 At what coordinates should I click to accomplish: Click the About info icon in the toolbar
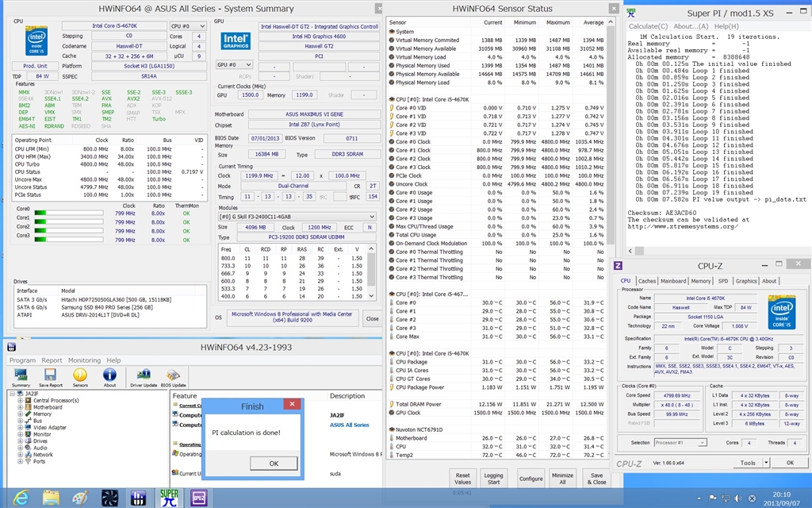click(x=109, y=377)
